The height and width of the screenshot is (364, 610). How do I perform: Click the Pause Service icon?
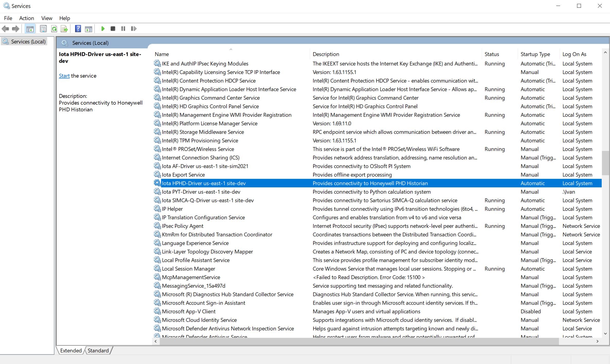pos(123,29)
